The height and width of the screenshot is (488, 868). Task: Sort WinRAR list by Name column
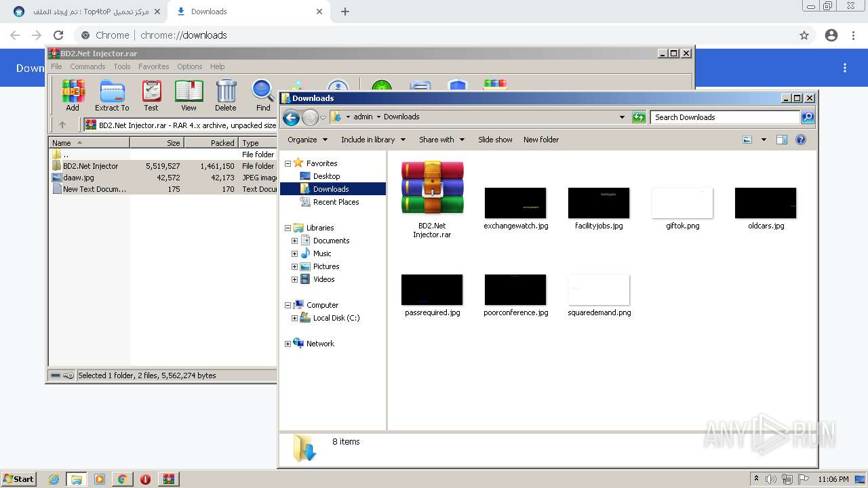[x=90, y=143]
